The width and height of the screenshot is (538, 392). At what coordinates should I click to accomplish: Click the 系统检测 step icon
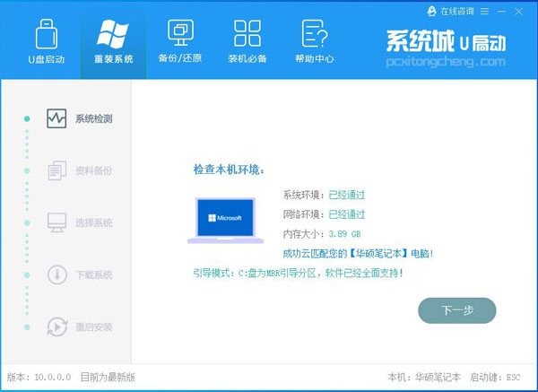coord(56,118)
